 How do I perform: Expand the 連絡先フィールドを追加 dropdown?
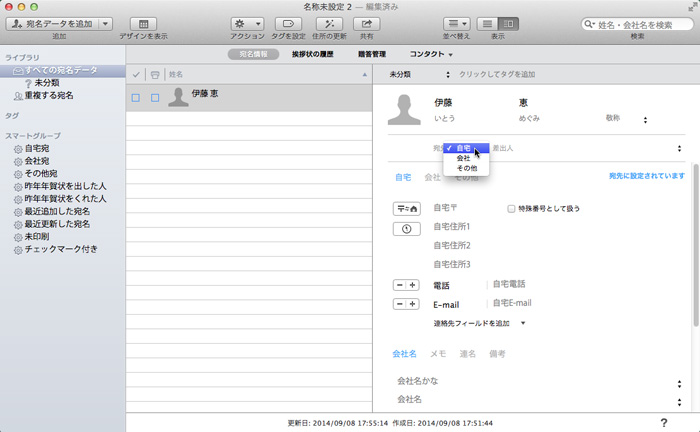click(x=478, y=323)
